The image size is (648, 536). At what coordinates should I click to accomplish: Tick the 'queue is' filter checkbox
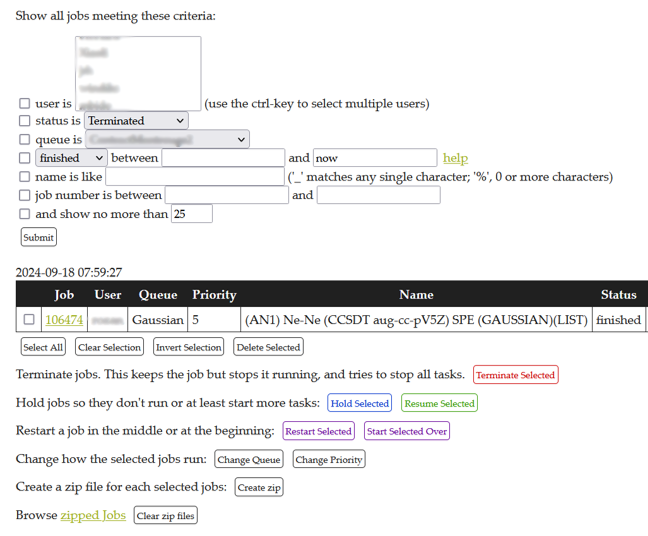tap(25, 140)
